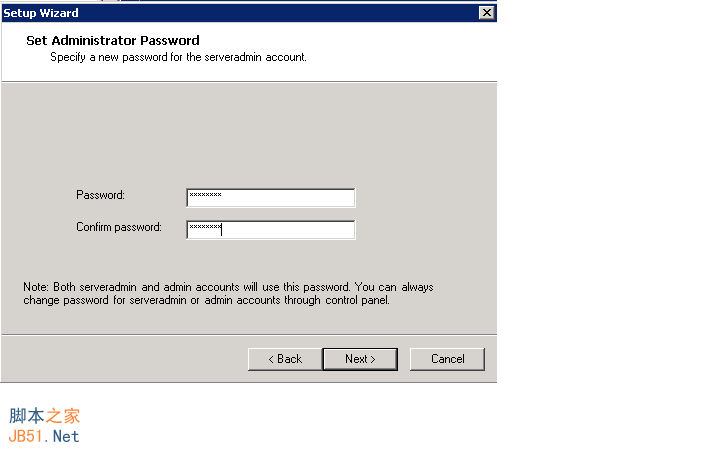Click the 'Confirm password:' label
The width and height of the screenshot is (720, 450).
coord(118,228)
